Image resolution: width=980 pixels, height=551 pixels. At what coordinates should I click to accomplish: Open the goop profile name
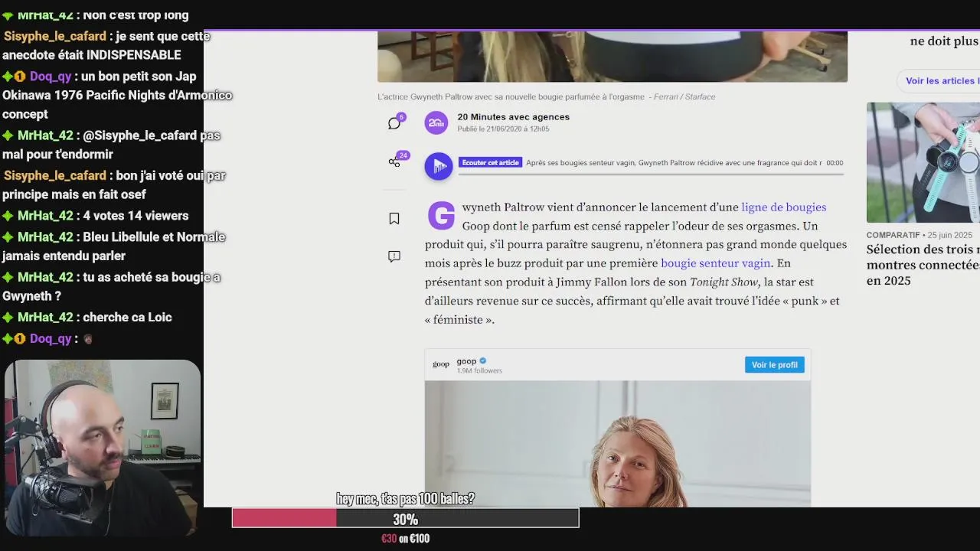click(x=466, y=361)
